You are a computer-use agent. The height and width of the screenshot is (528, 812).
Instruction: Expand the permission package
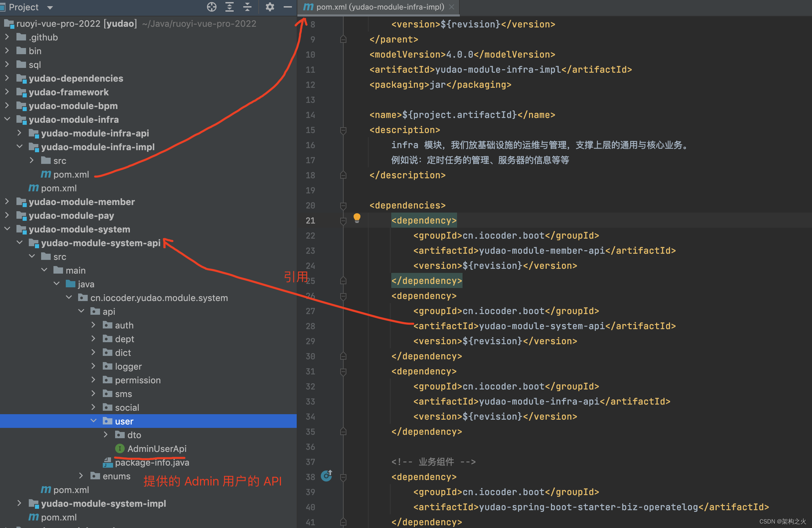[93, 380]
